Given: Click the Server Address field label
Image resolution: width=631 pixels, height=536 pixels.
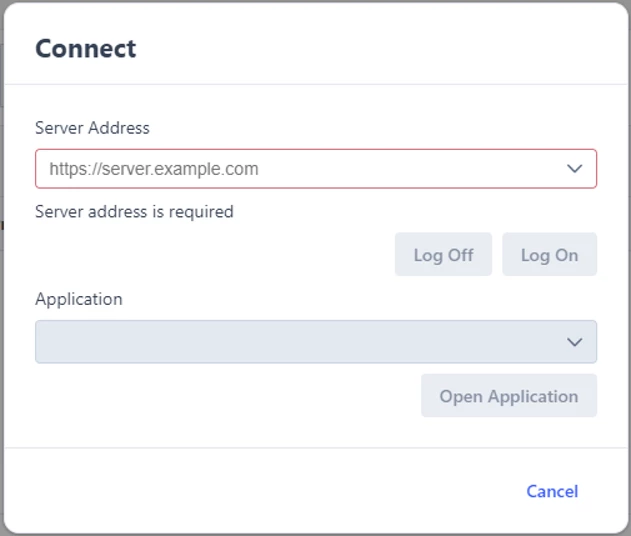Looking at the screenshot, I should click(x=92, y=128).
